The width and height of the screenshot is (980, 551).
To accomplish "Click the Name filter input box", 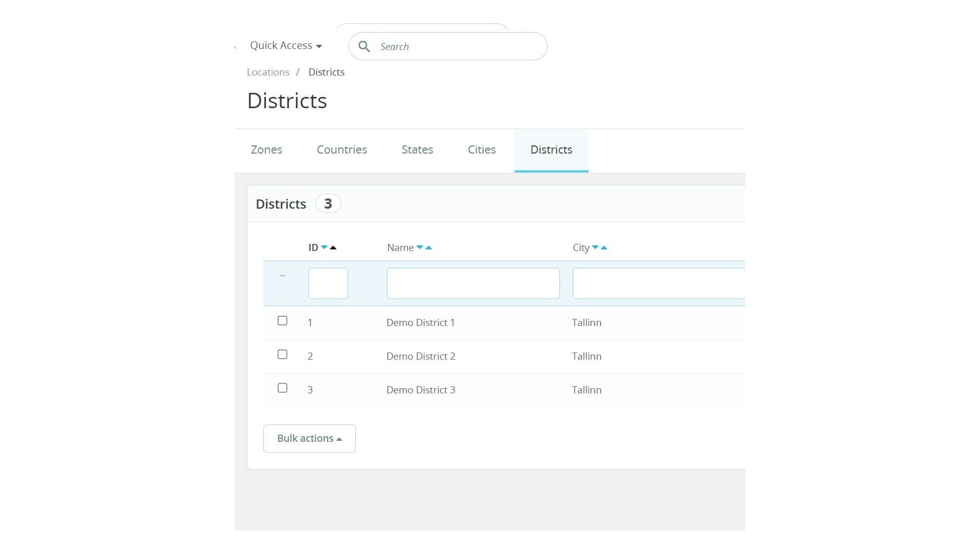I will 473,283.
